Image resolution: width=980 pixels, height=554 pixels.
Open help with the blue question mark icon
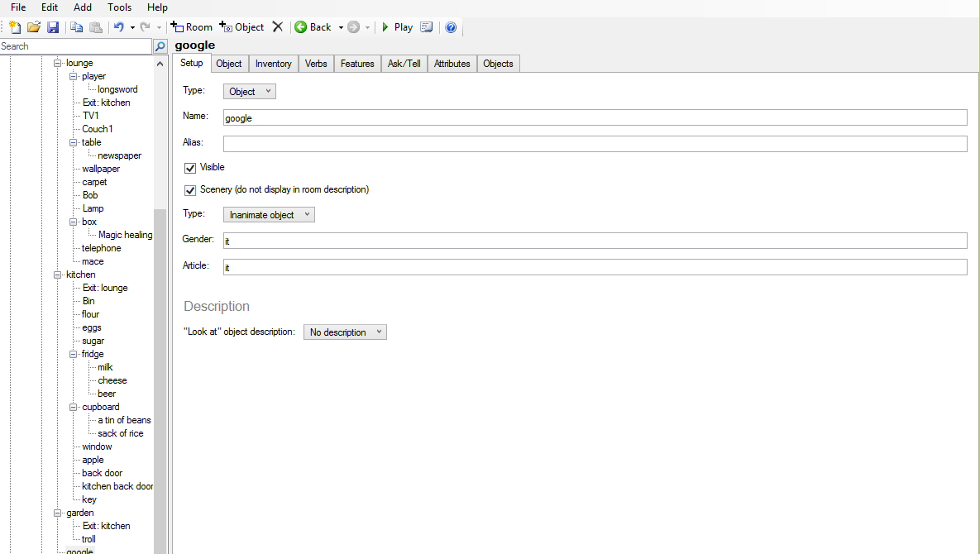[x=451, y=27]
